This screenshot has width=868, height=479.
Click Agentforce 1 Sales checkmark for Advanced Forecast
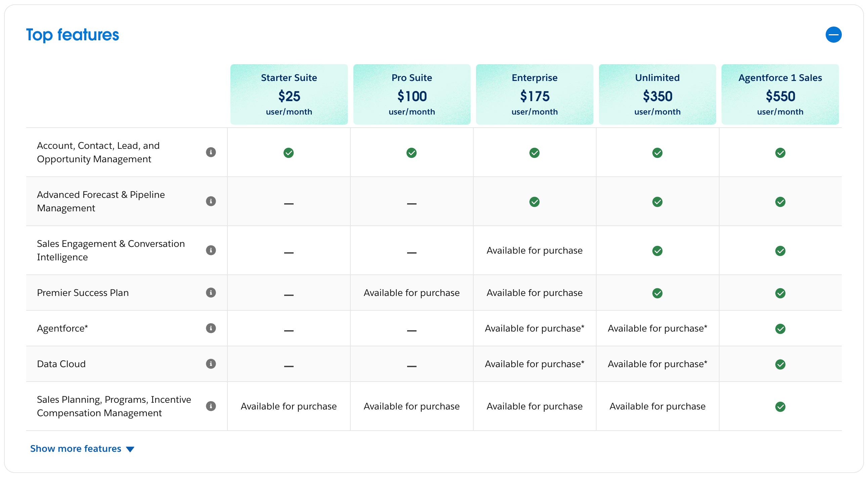click(780, 202)
